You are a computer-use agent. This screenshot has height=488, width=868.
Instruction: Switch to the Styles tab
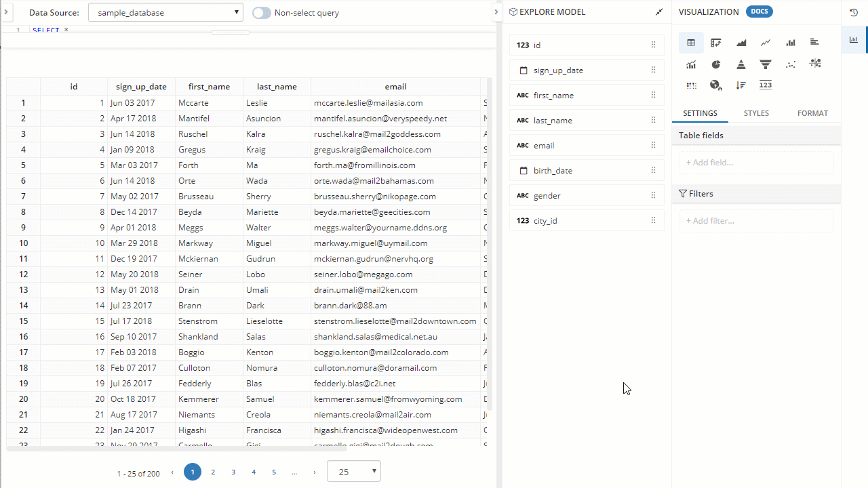[756, 113]
